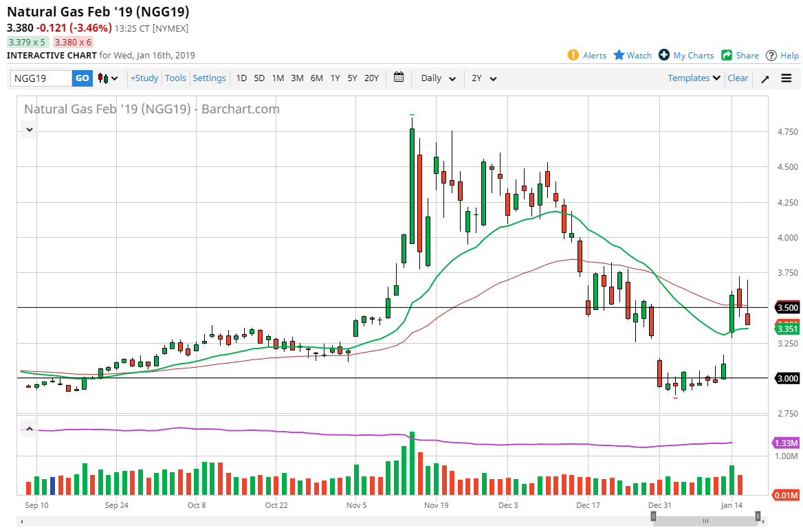The width and height of the screenshot is (803, 532).
Task: Open the calendar date range picker
Action: 399,78
